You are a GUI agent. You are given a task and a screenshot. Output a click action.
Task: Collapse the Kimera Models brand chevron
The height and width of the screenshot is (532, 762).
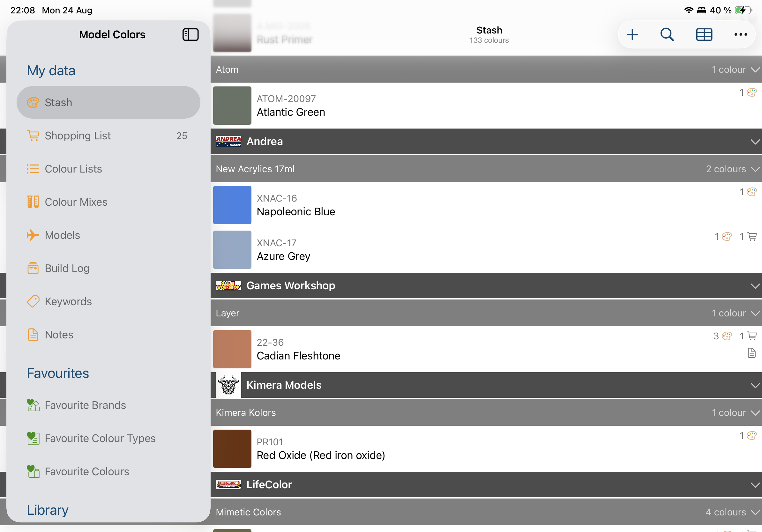pyautogui.click(x=755, y=385)
